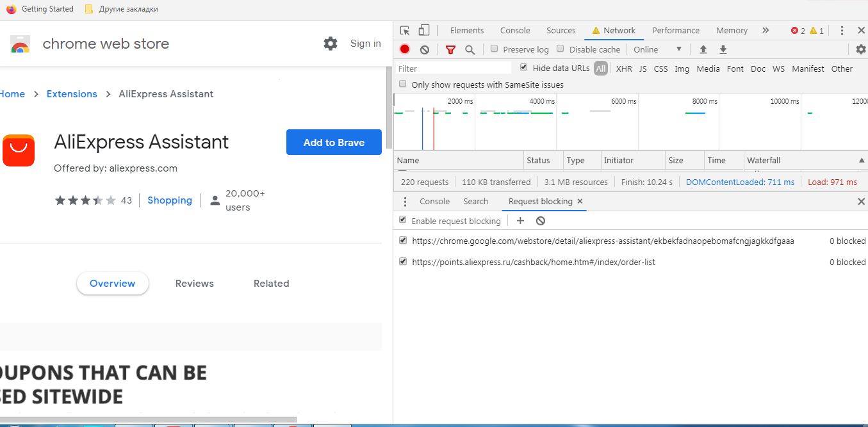Clear the network log
This screenshot has width=868, height=427.
tap(425, 49)
